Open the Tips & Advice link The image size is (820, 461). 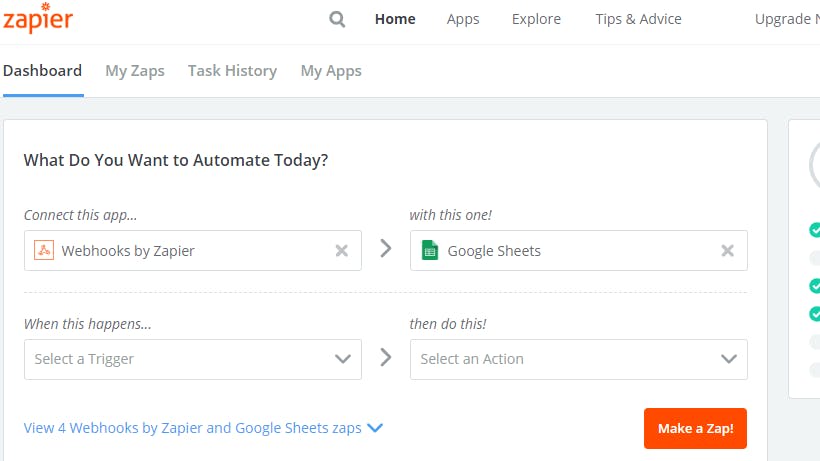pyautogui.click(x=638, y=19)
